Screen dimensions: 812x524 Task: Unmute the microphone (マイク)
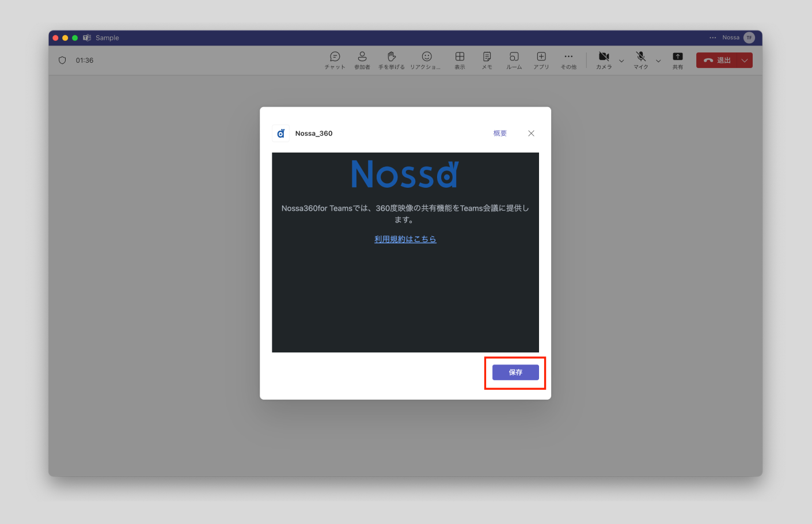(x=641, y=60)
